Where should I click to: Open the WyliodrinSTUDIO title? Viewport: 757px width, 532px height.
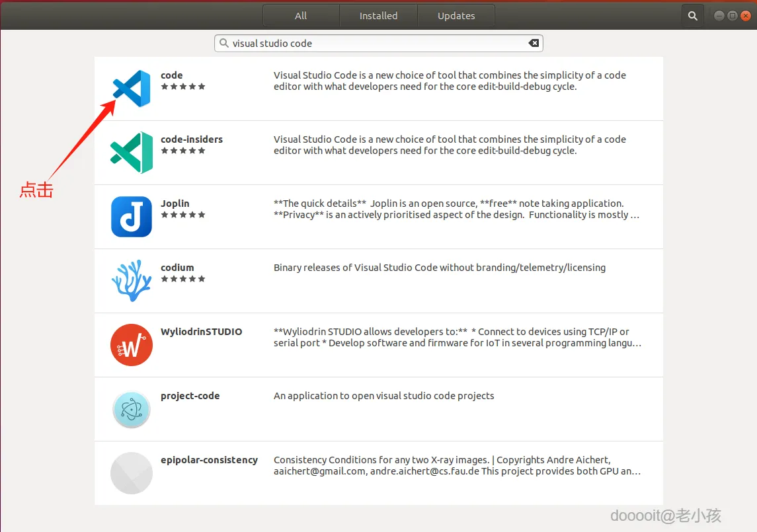[x=202, y=332]
